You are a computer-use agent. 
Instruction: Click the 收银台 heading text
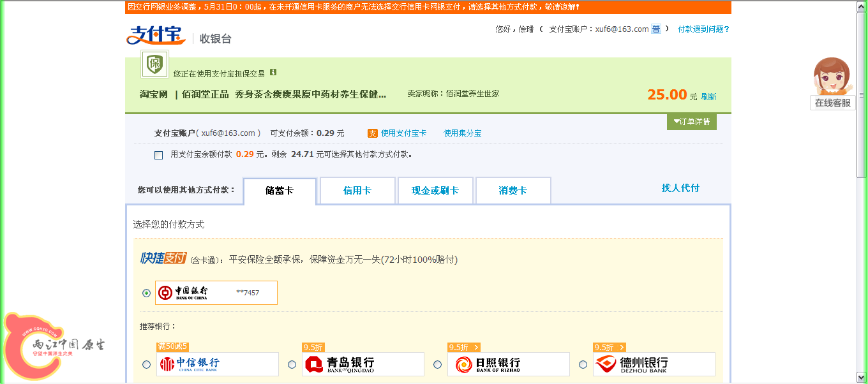point(216,38)
